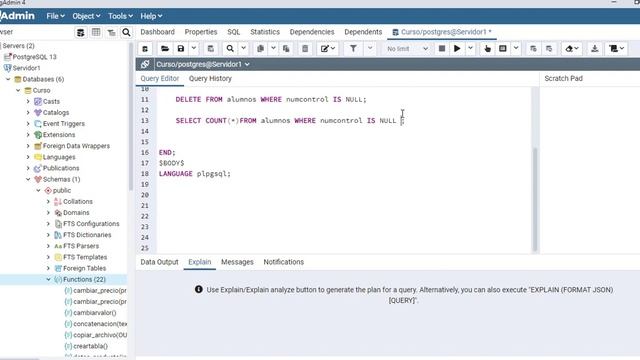The image size is (640, 360).
Task: Collapse the Databases (6) tree node
Action: pyautogui.click(x=8, y=79)
